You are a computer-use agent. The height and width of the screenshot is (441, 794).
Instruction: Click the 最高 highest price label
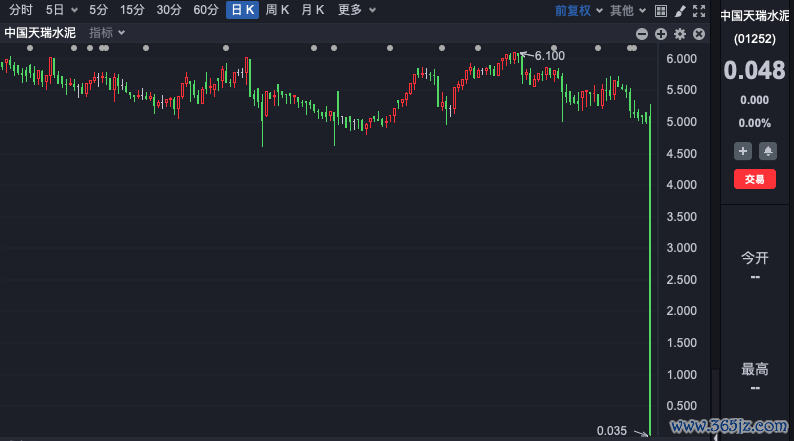pos(755,369)
